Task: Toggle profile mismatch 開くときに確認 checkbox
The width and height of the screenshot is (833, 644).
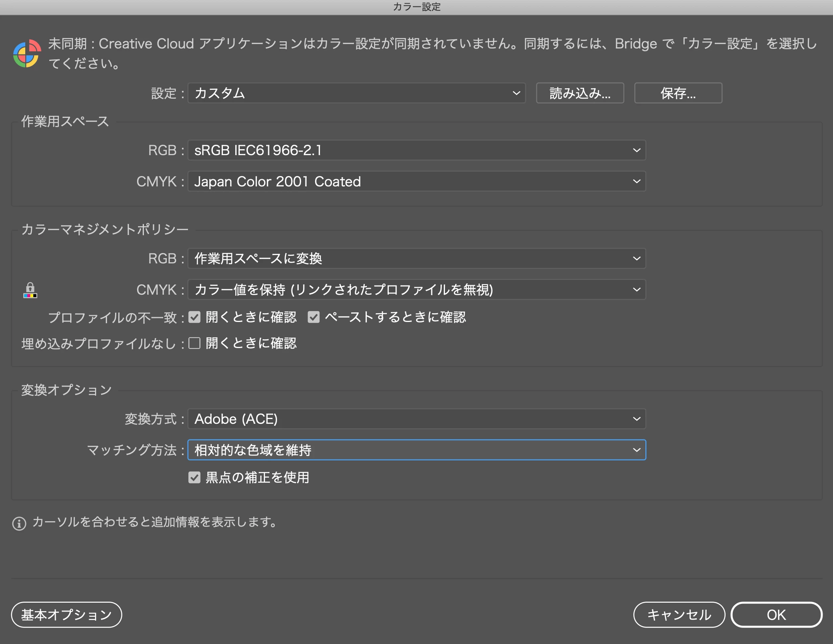Action: [194, 317]
